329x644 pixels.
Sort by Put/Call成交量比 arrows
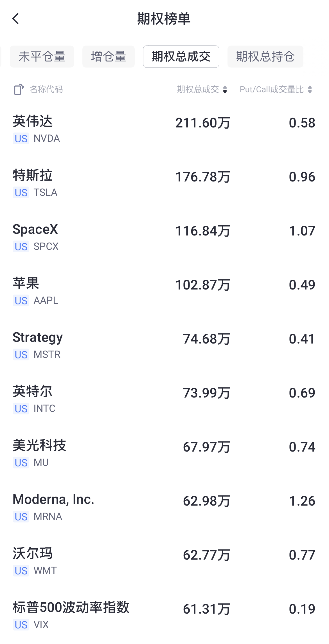pos(310,89)
